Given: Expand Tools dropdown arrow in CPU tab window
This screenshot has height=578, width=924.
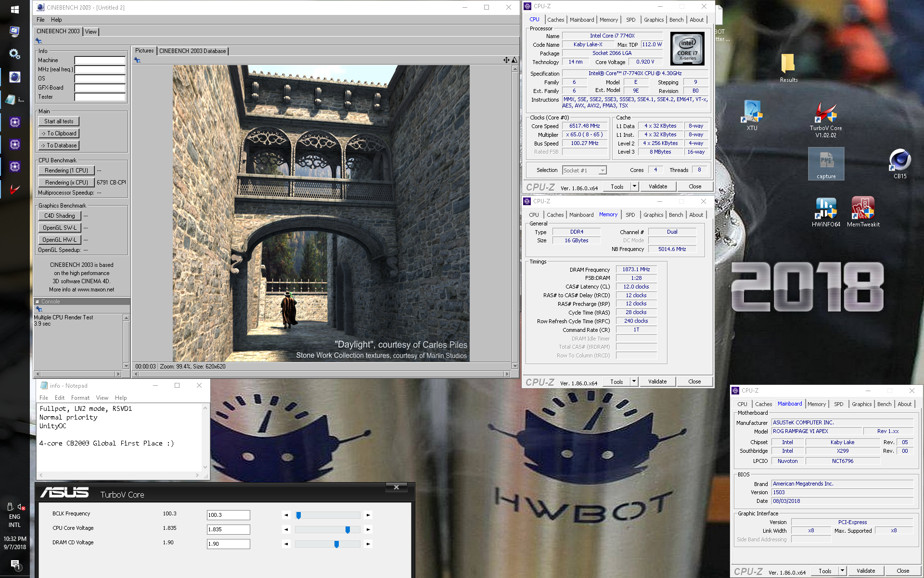Looking at the screenshot, I should (x=634, y=186).
